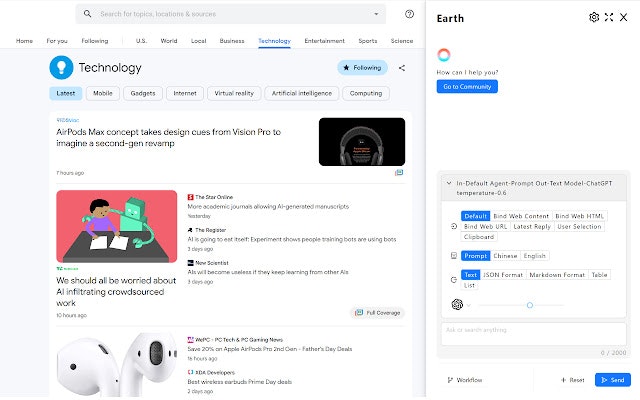Screen dimensions: 640x400
Task: Open search options dropdown arrow
Action: (376, 14)
